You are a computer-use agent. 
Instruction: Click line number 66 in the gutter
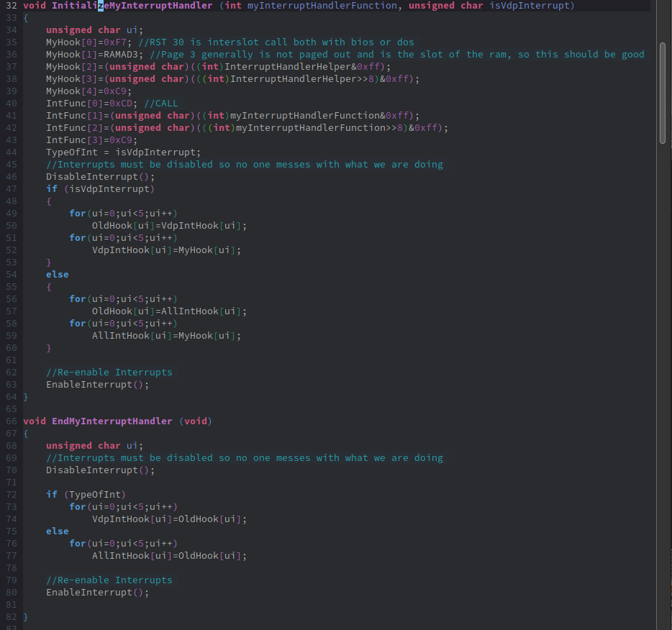pyautogui.click(x=11, y=421)
